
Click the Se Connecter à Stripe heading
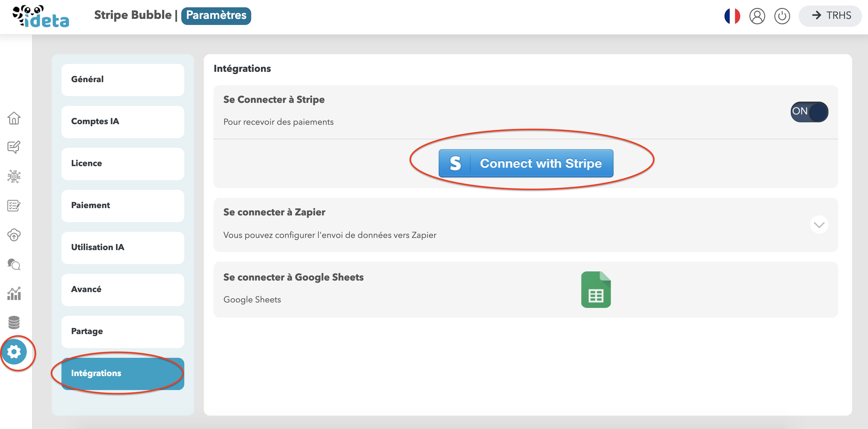click(x=274, y=100)
